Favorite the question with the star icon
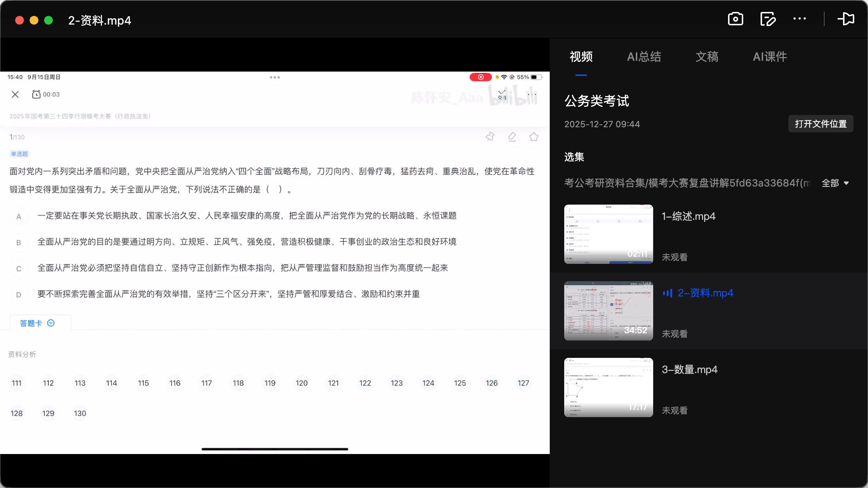868x488 pixels. click(x=534, y=137)
